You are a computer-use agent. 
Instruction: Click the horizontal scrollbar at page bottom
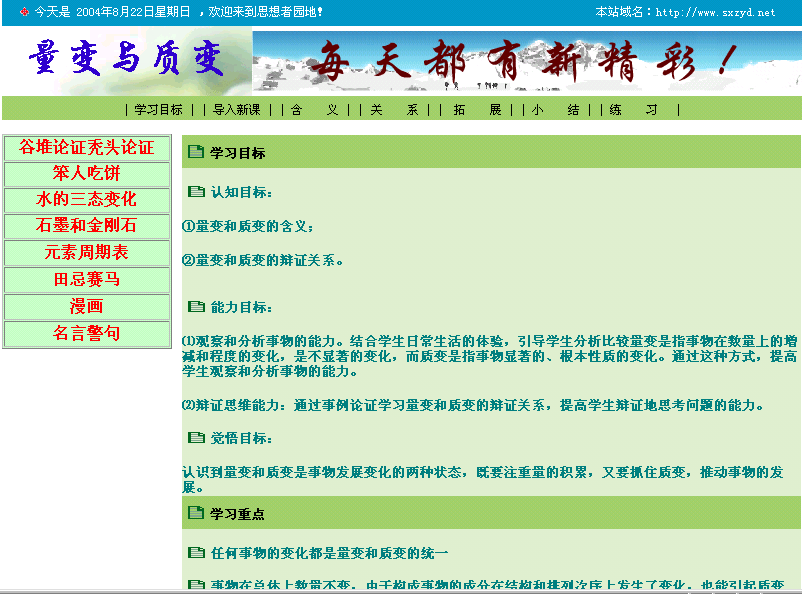coord(400,589)
